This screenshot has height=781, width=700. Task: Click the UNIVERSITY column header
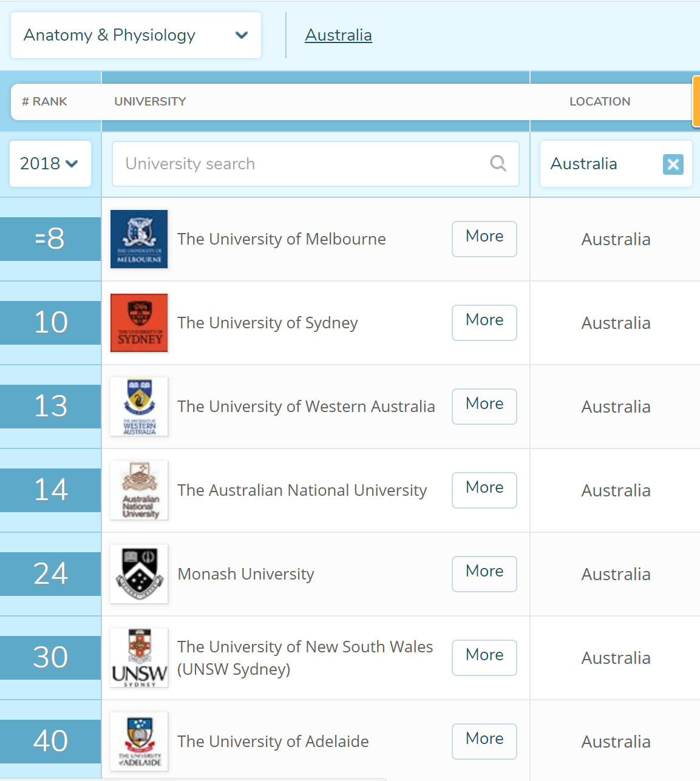pyautogui.click(x=150, y=101)
